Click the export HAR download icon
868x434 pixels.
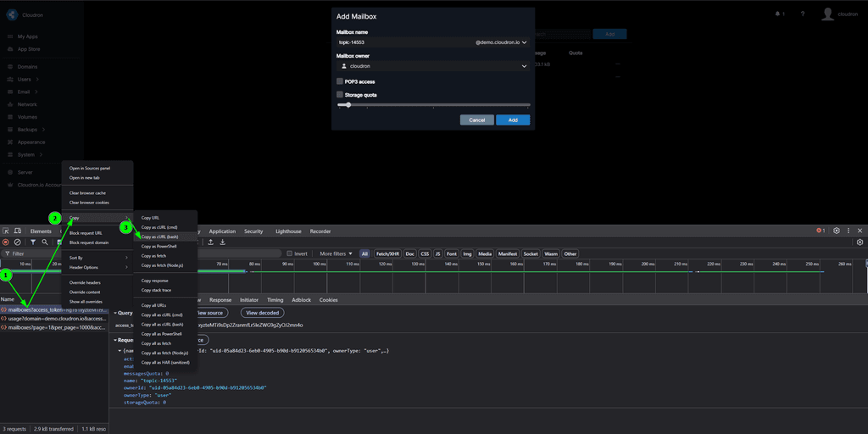(222, 242)
